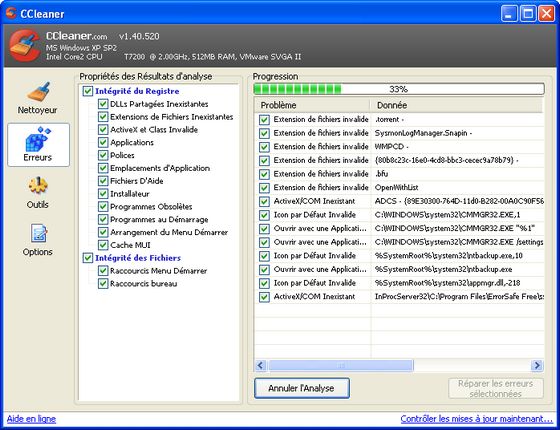Click the v1.40.520 version text
Image resolution: width=560 pixels, height=430 pixels.
[139, 36]
